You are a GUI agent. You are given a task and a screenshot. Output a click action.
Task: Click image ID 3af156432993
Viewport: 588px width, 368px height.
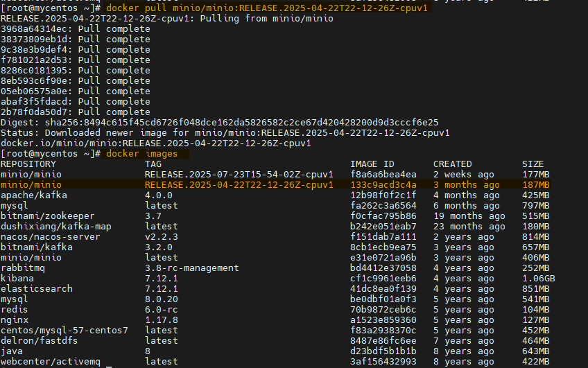[383, 362]
